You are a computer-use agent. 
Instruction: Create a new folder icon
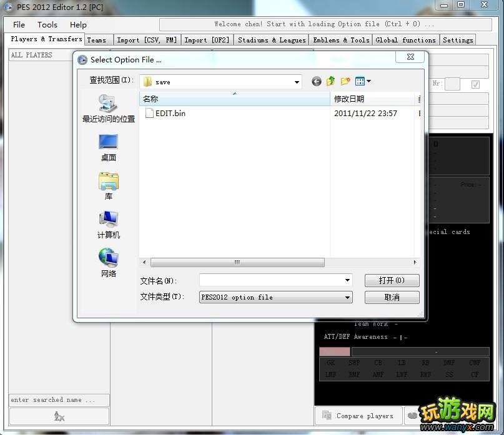(x=345, y=81)
